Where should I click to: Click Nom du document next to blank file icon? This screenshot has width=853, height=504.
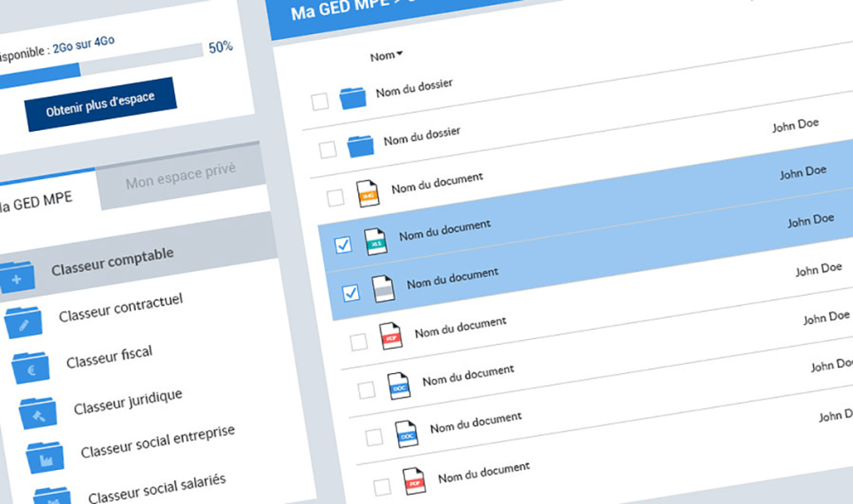(452, 277)
